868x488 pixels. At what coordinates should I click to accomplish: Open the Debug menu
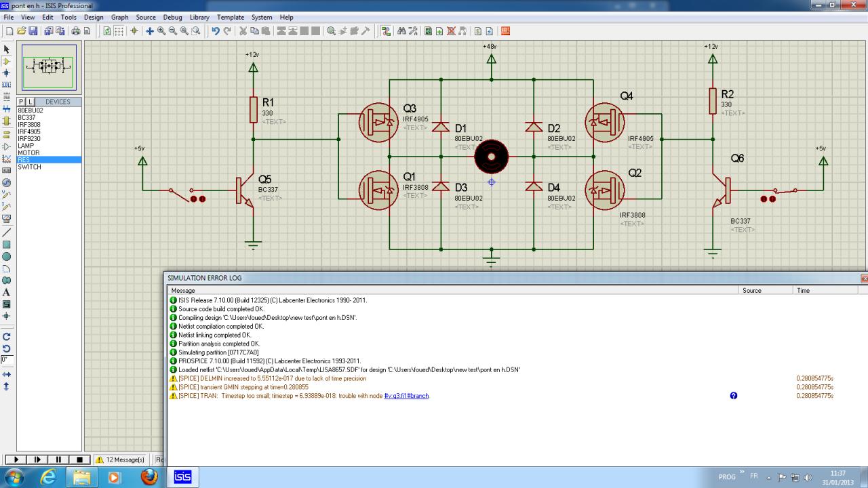[x=172, y=17]
